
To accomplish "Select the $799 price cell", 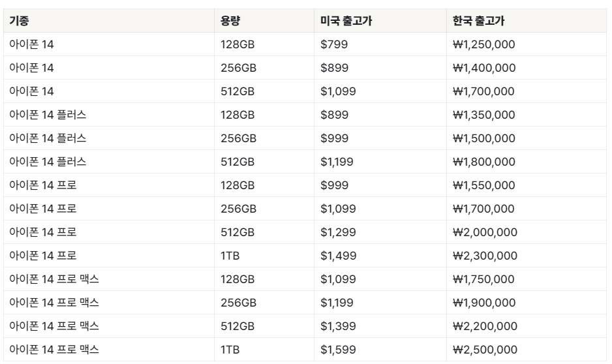I will [380, 44].
